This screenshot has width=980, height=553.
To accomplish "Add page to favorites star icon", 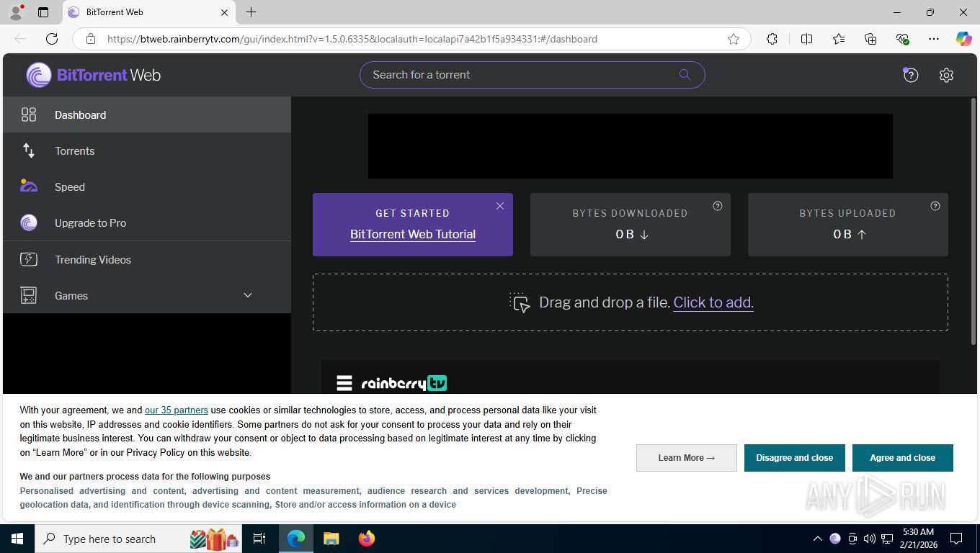I will tap(734, 39).
